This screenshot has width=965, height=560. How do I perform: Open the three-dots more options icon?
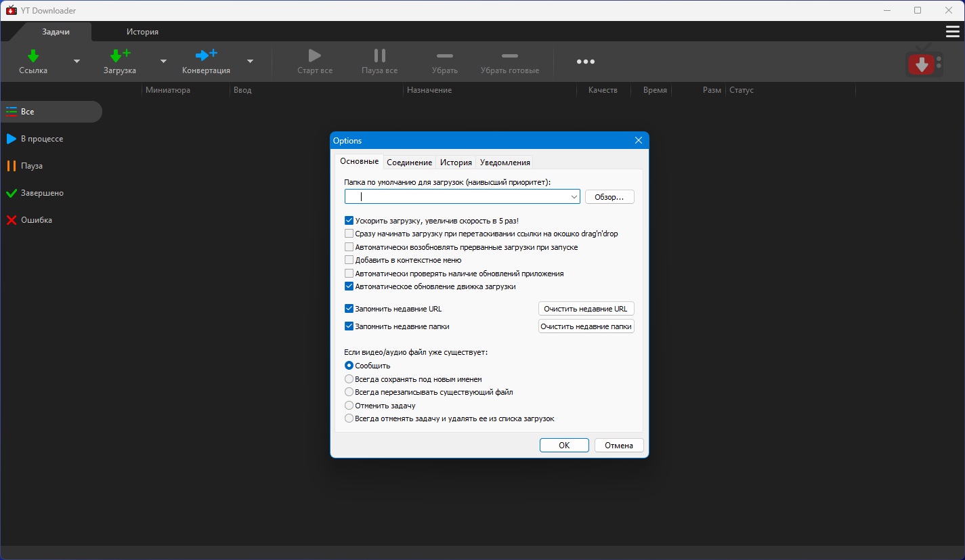pos(586,62)
